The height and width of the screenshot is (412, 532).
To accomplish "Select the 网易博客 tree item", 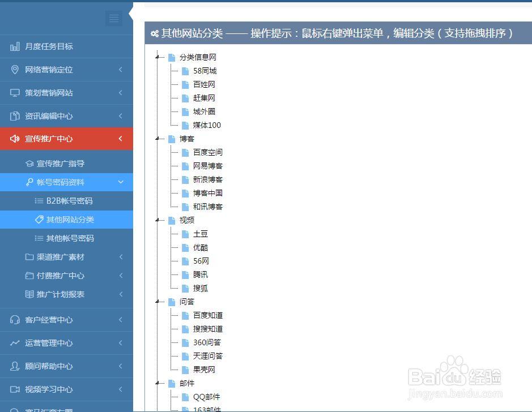I will pos(207,166).
